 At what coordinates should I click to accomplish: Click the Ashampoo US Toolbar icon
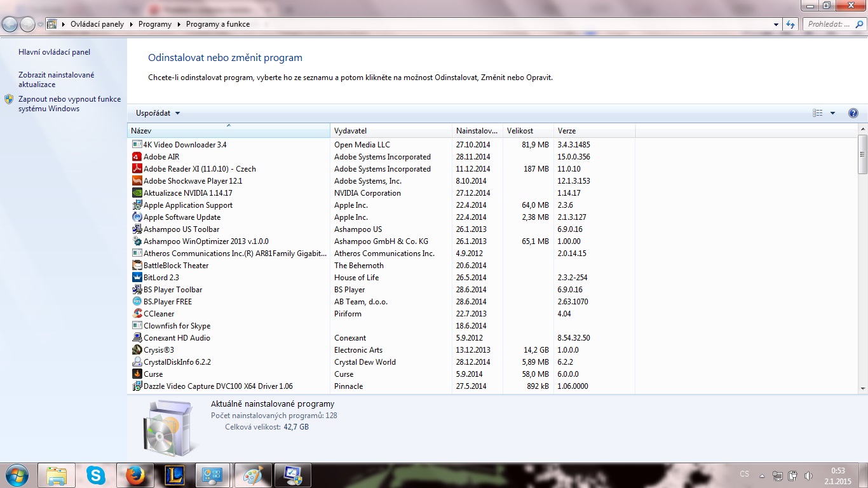point(137,229)
